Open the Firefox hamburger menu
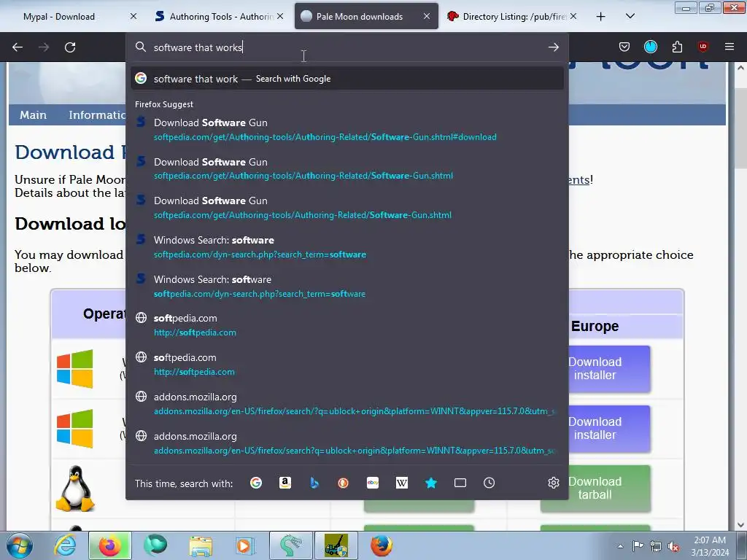 (x=729, y=47)
